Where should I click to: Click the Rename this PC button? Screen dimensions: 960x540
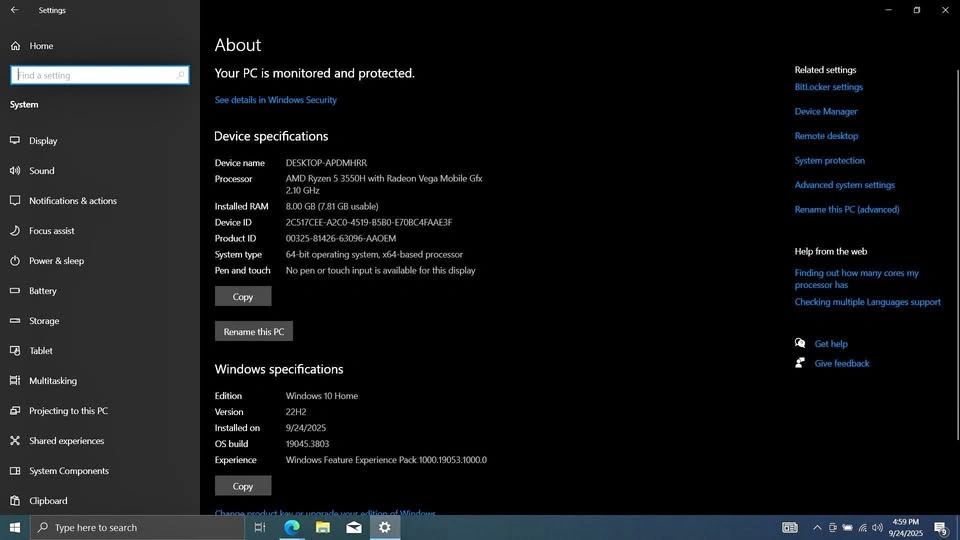tap(254, 332)
